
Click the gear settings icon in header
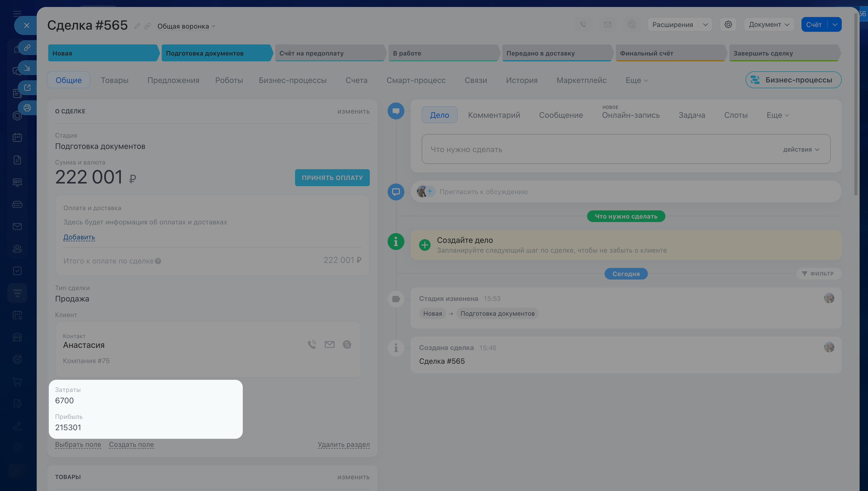coord(728,25)
